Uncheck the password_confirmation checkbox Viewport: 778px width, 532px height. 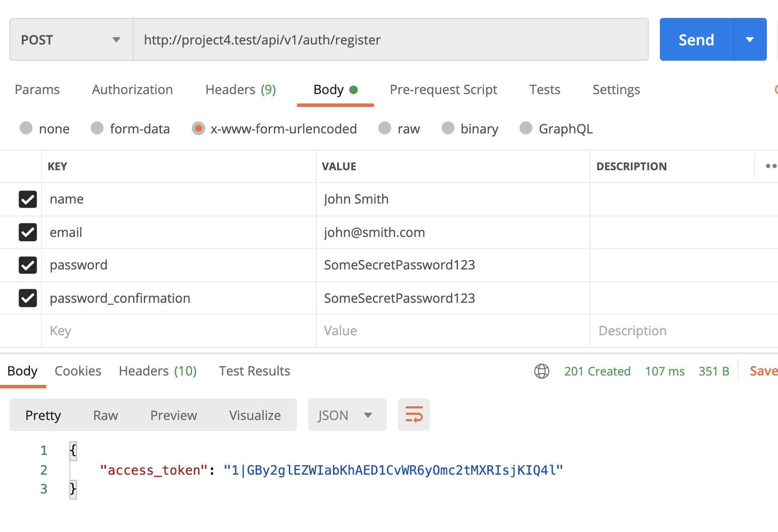(28, 298)
